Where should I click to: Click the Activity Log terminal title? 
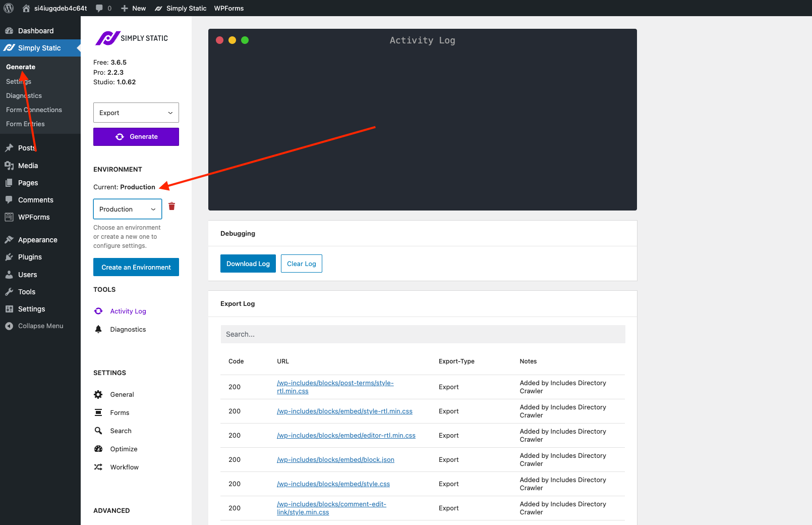[x=423, y=40]
